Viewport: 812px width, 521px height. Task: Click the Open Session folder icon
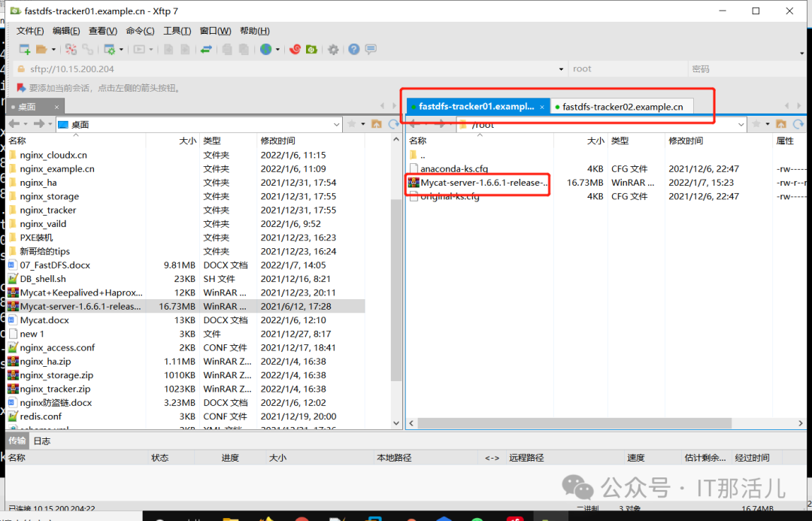click(x=41, y=49)
